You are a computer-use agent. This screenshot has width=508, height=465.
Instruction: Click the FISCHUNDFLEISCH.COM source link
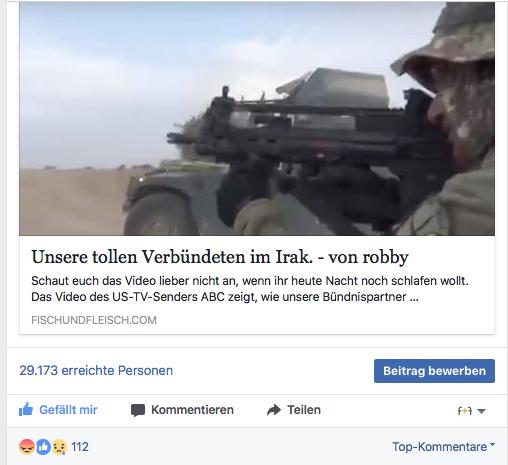(94, 320)
